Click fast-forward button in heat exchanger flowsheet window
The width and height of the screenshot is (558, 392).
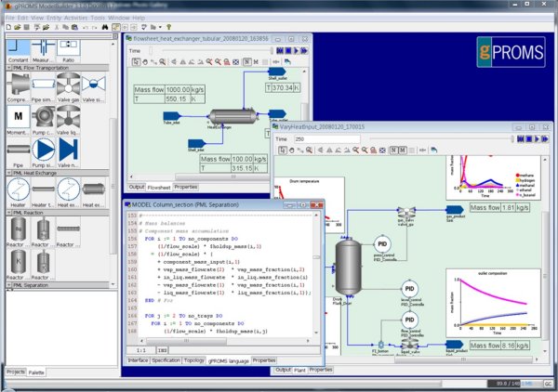click(x=304, y=51)
